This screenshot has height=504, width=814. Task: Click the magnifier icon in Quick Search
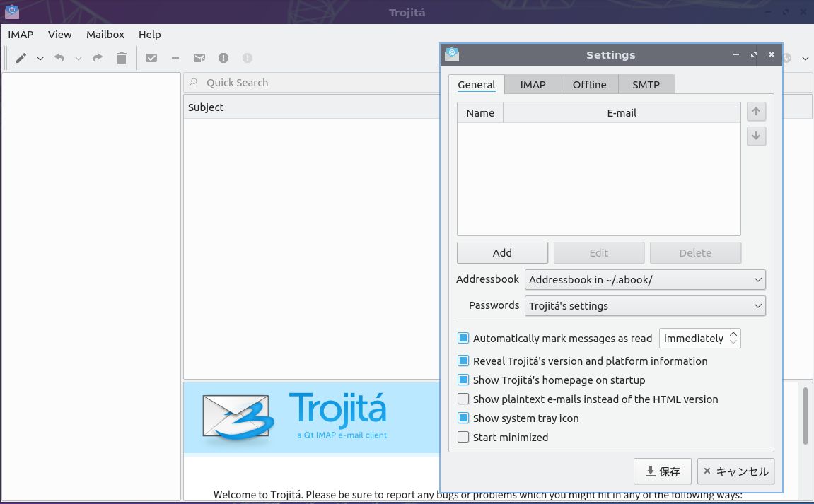point(194,83)
